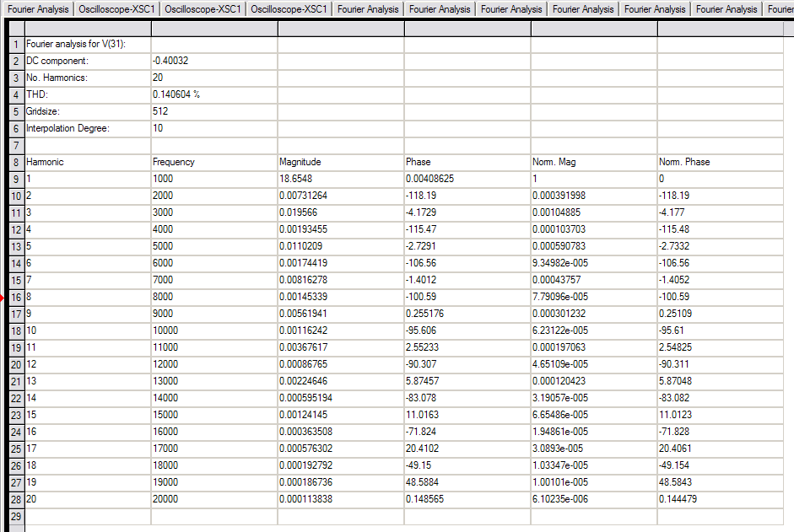Click the 'Norm. Phase' column heading cell
Screen dimensions: 794x532
pos(721,162)
